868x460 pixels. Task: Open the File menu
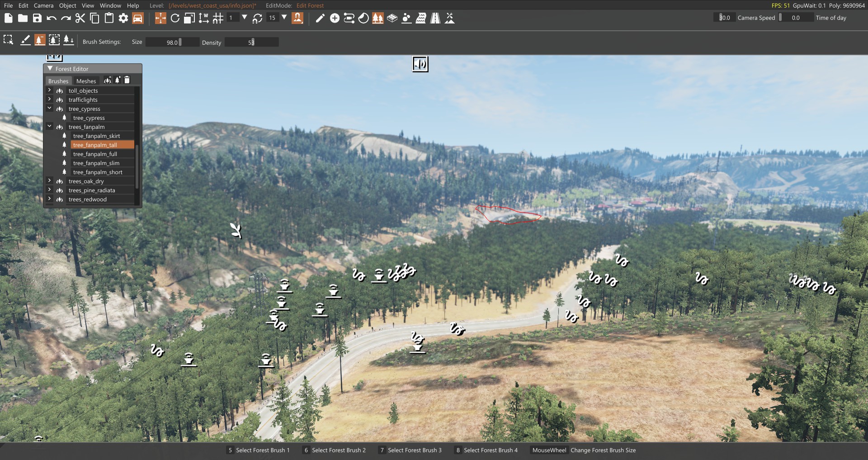[9, 5]
